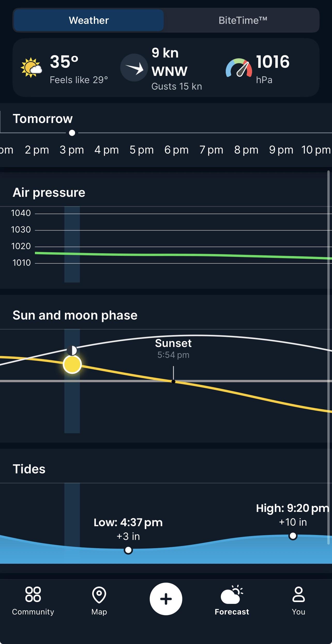
Task: Select 5 pm on the timeline
Action: pyautogui.click(x=141, y=150)
